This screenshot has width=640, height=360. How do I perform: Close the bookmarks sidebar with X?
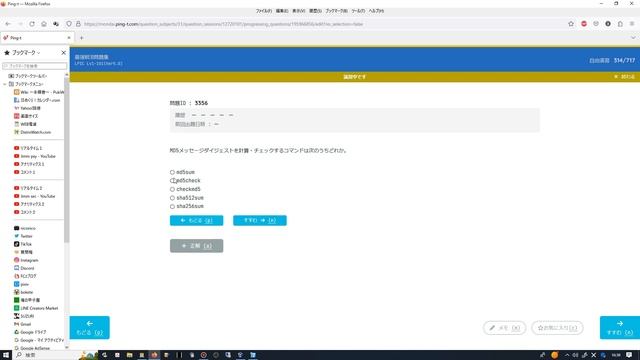click(x=63, y=53)
